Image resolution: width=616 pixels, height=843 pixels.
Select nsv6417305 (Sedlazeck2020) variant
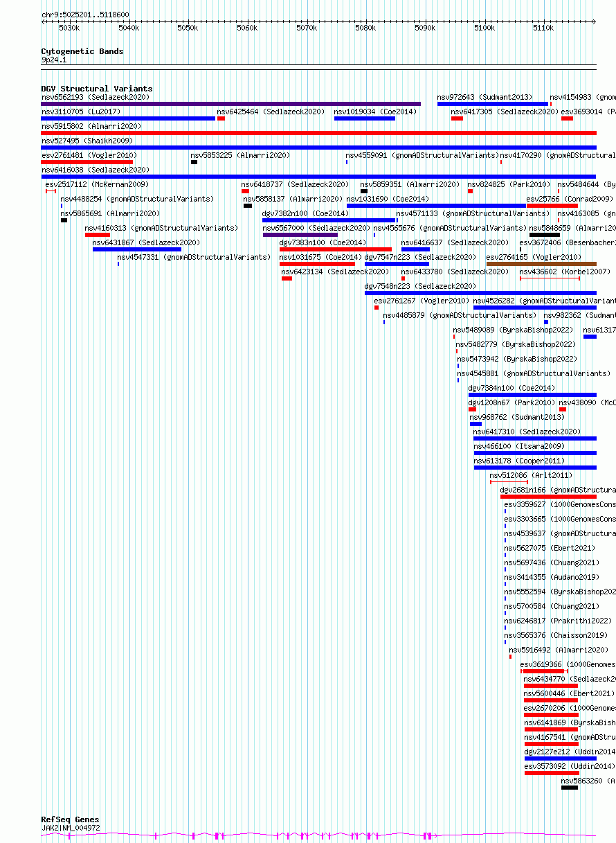(505, 112)
